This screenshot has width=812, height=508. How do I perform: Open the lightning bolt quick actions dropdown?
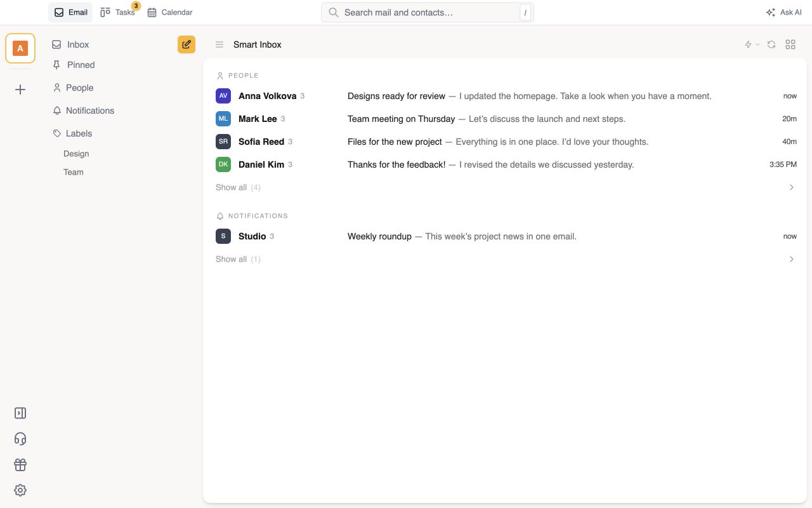[x=752, y=44]
